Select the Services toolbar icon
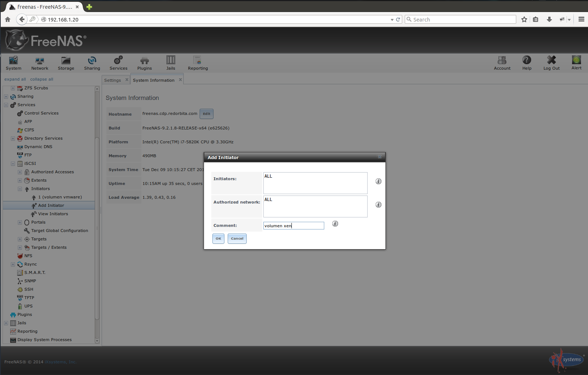The image size is (588, 375). click(x=118, y=63)
